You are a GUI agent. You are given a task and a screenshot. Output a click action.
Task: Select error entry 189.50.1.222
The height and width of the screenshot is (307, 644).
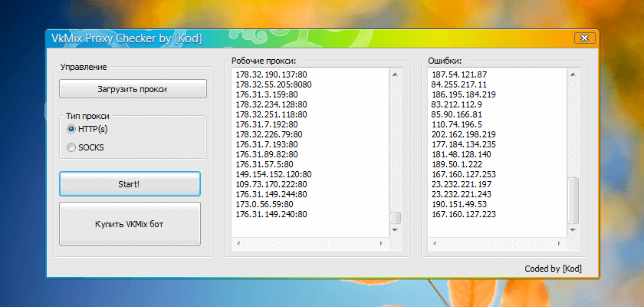[457, 164]
